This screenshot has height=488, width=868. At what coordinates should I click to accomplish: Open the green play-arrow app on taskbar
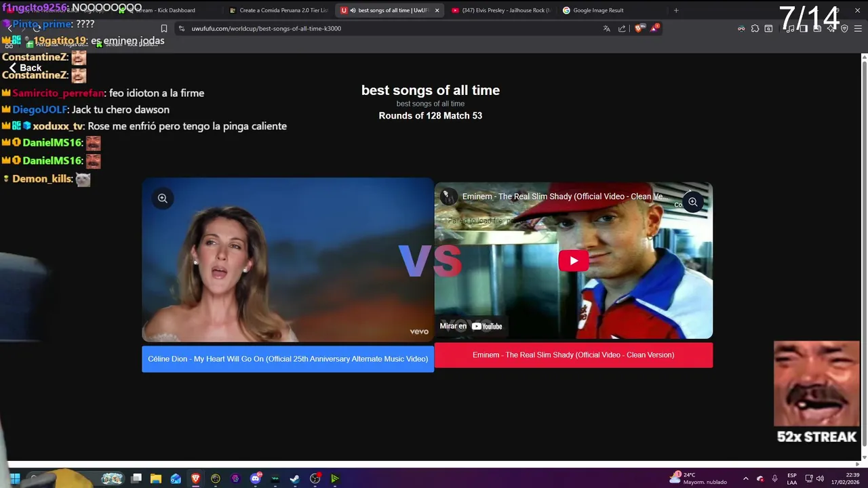click(335, 479)
